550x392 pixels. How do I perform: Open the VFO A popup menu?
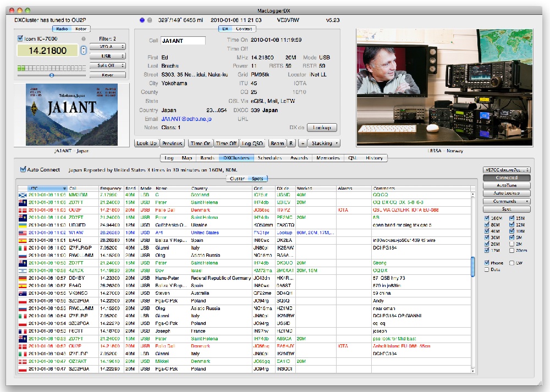coord(108,47)
